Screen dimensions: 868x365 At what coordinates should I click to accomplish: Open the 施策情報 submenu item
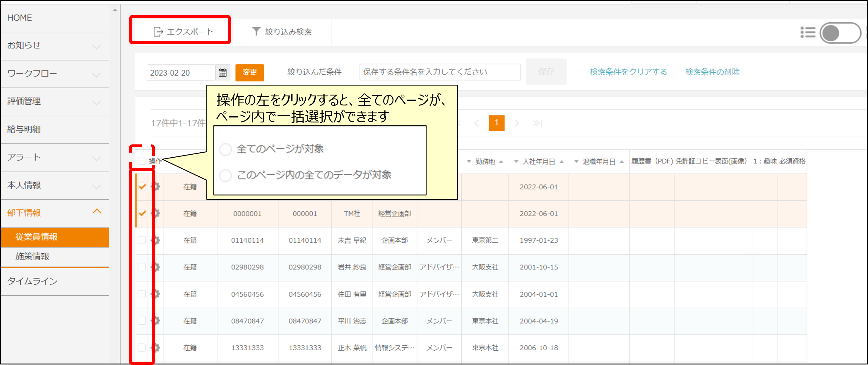click(x=32, y=256)
